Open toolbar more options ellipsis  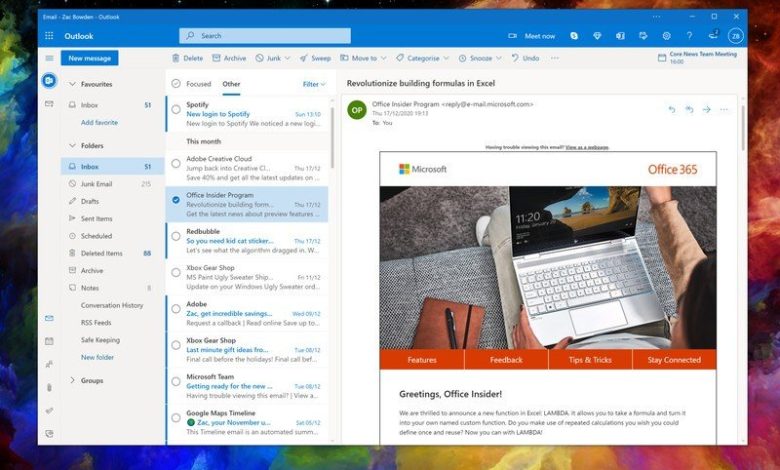coord(555,58)
